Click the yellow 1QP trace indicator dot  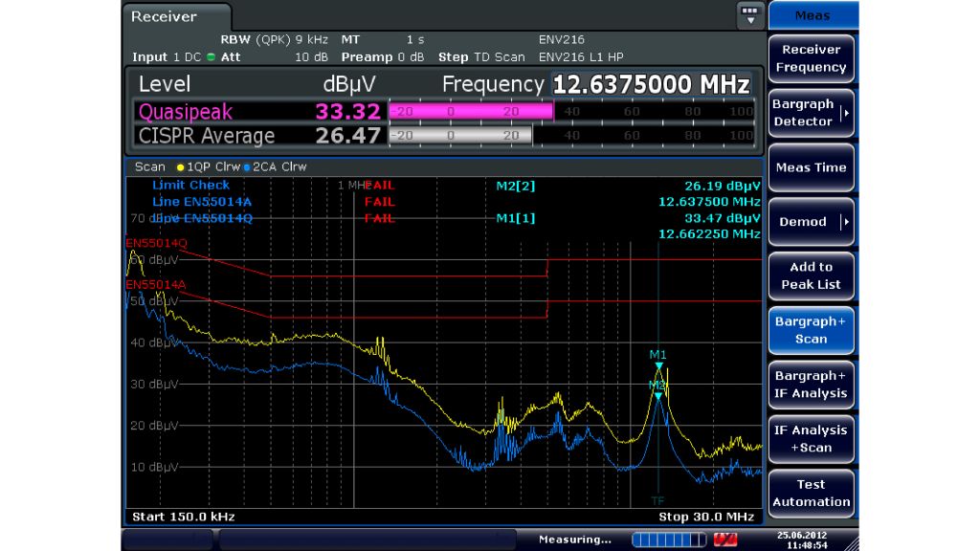(x=179, y=167)
